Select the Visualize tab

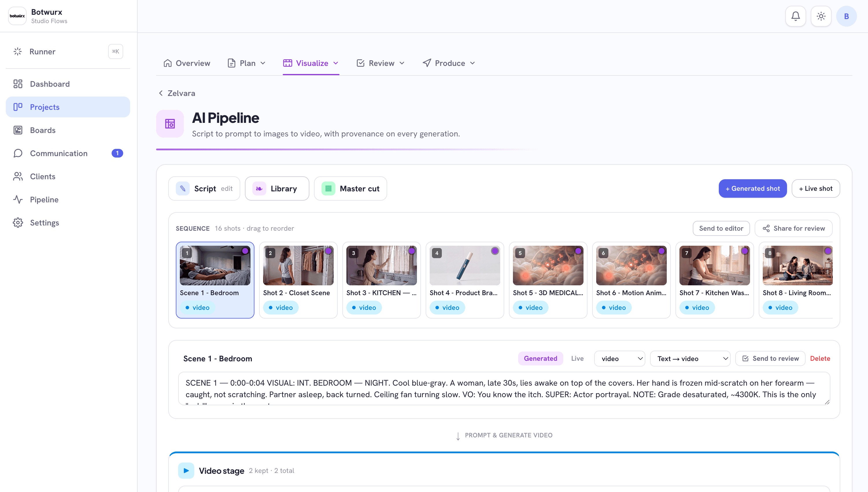point(311,63)
